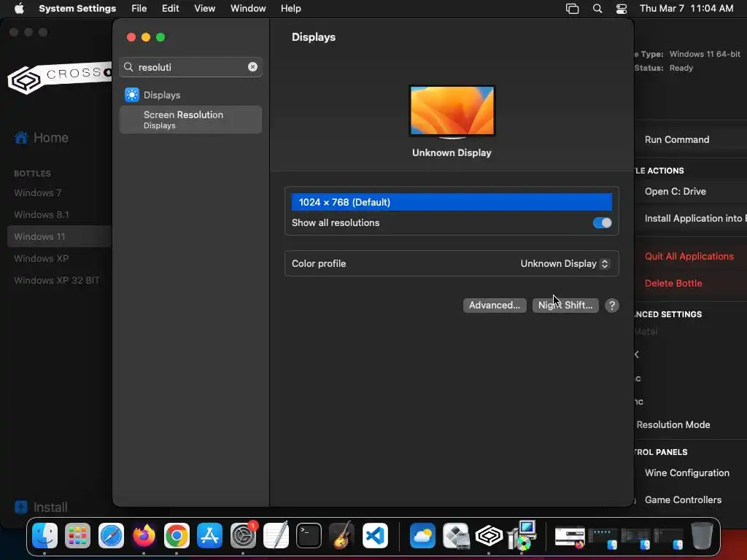
Task: Select Screen Resolution search result
Action: 190,120
